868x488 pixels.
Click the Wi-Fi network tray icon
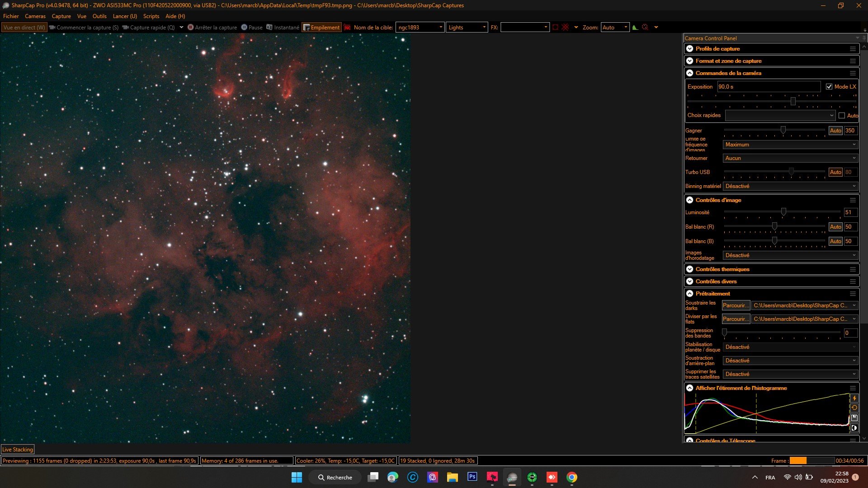[x=787, y=477]
